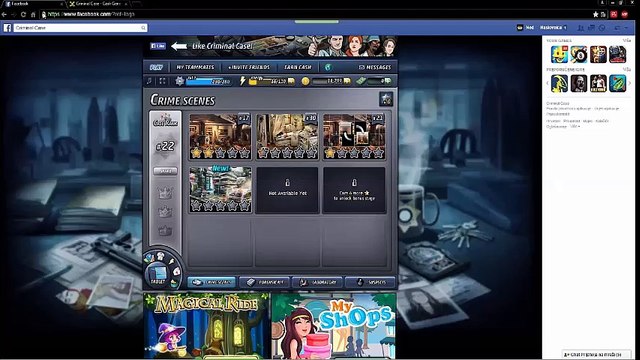Image resolution: width=640 pixels, height=360 pixels.
Task: Click the lightning bolt energy icon
Action: coord(243,80)
